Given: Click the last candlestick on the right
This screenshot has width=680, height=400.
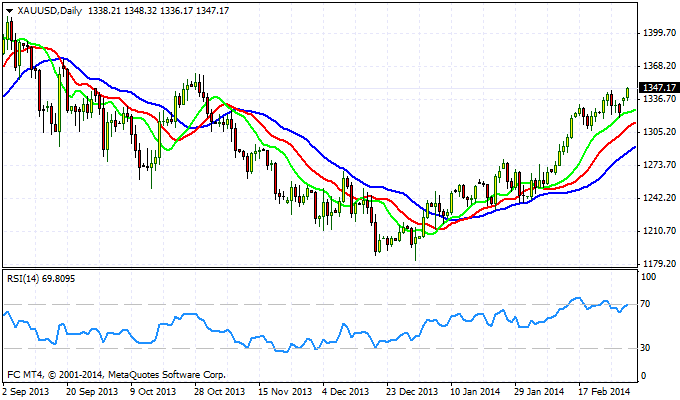Looking at the screenshot, I should click(x=628, y=93).
